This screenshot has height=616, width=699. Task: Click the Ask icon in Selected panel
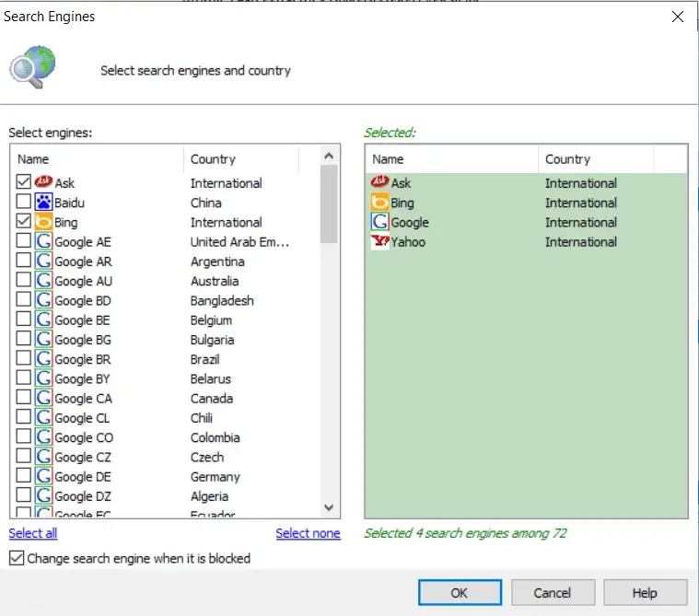point(379,182)
